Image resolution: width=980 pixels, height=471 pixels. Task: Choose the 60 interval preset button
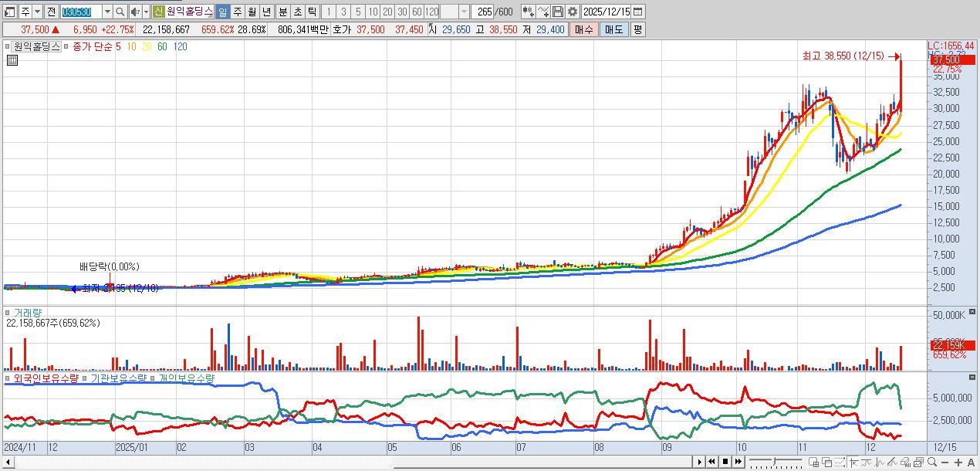coord(417,12)
